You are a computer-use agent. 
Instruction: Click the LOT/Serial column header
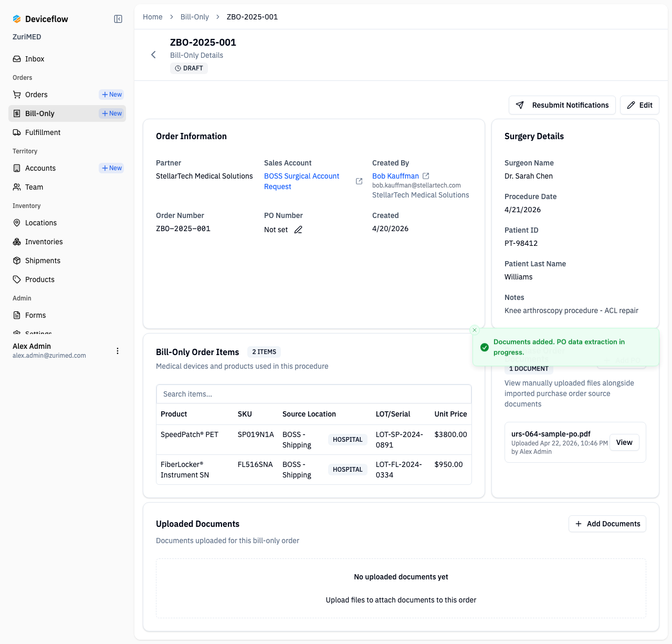point(393,414)
